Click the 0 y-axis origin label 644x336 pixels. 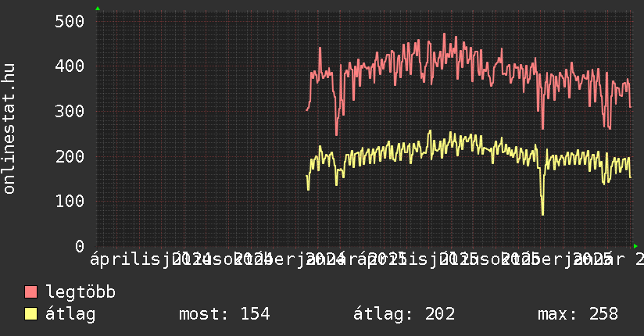79,246
